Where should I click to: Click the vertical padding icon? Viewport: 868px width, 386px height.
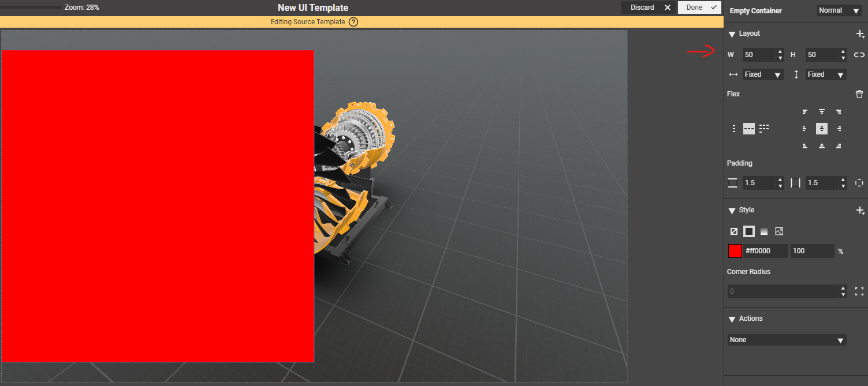[x=733, y=183]
